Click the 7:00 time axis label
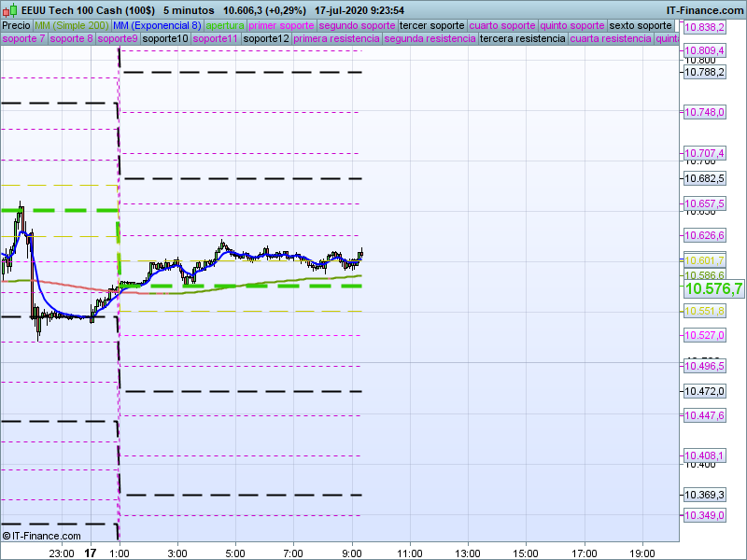 click(293, 553)
